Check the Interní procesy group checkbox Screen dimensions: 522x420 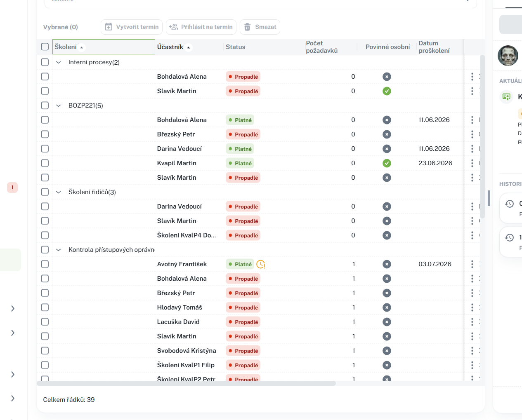coord(45,62)
